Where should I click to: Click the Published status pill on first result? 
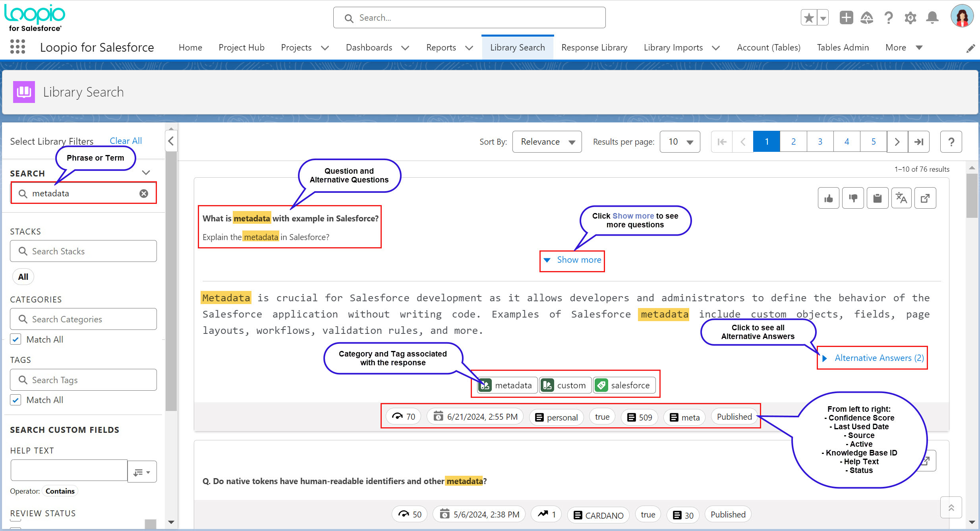pyautogui.click(x=734, y=417)
